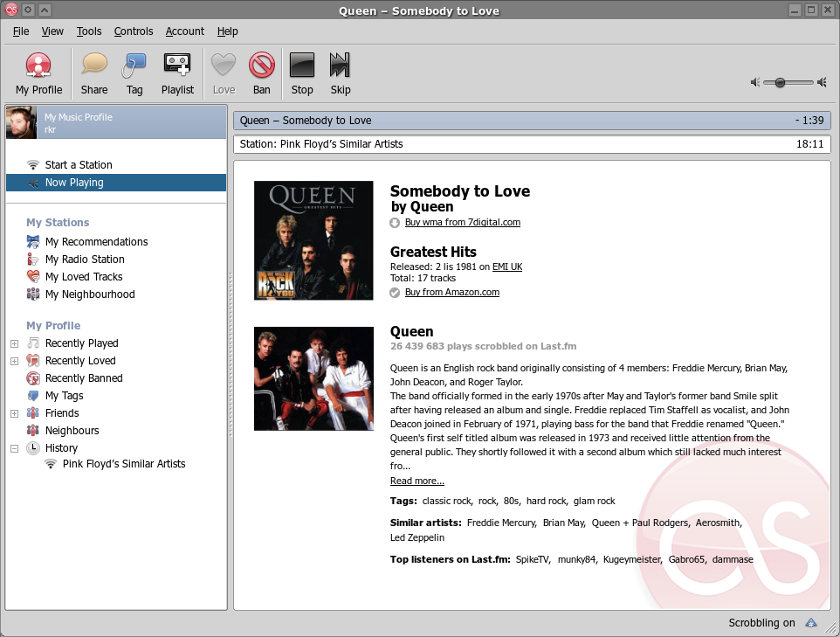This screenshot has height=637, width=840.
Task: Click the glam rock tag
Action: [594, 501]
